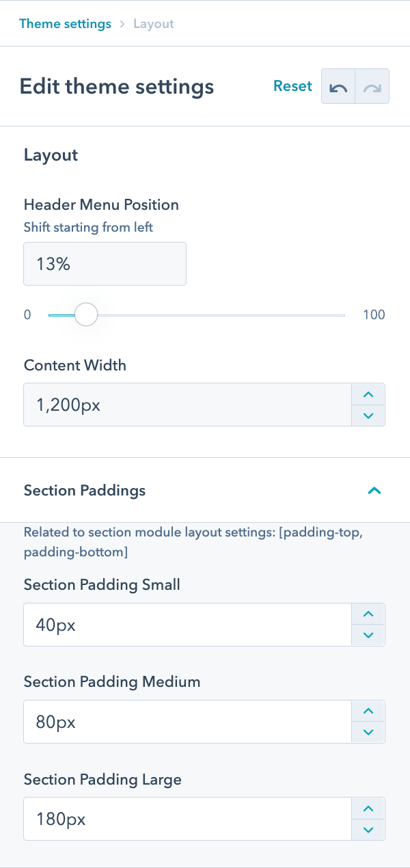Increase Section Padding Medium value
Image resolution: width=410 pixels, height=868 pixels.
click(368, 711)
